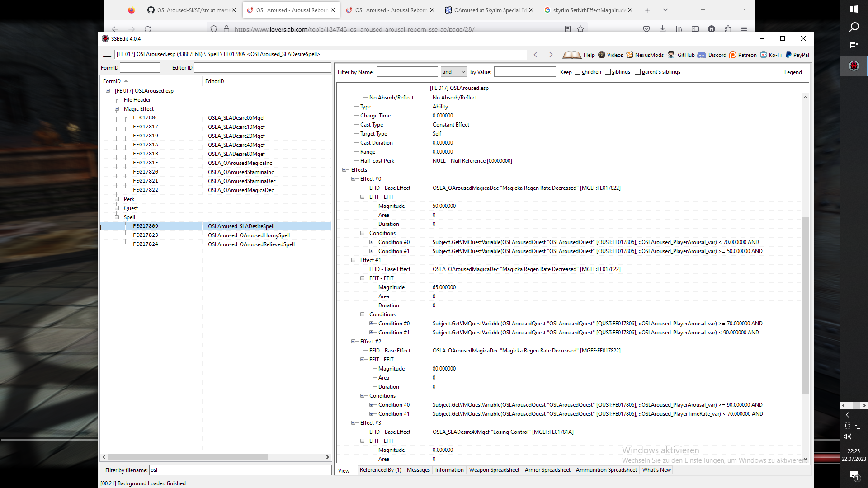Open NexusMods link icon
Screen dimensions: 868x488
click(x=629, y=55)
